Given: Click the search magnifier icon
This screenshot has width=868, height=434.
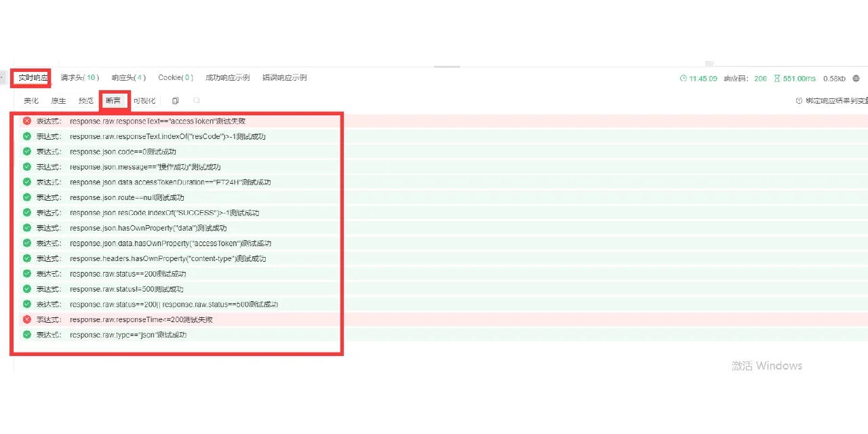Looking at the screenshot, I should 197,101.
